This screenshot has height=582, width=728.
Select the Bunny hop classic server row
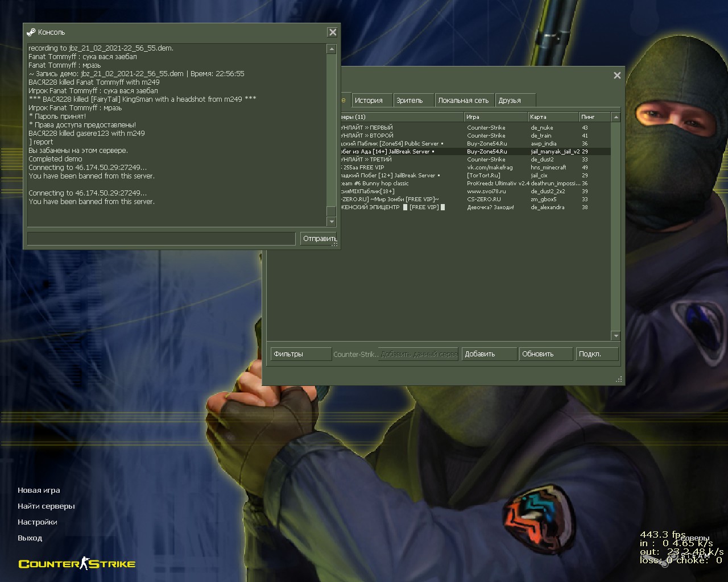point(475,184)
